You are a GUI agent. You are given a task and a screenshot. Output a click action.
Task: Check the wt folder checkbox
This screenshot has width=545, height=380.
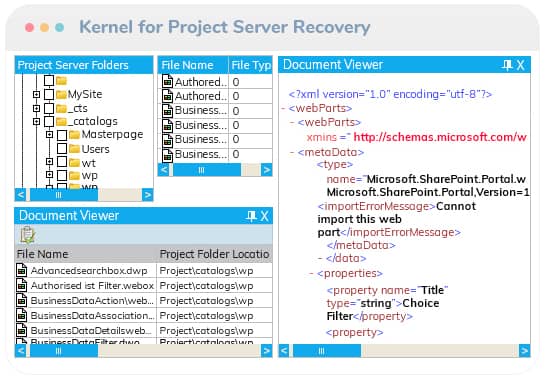62,162
